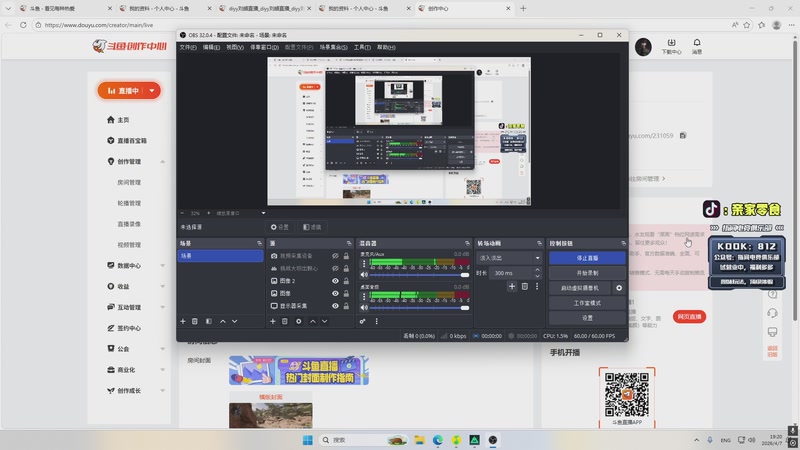
Task: Open the OBS View menu
Action: tap(235, 47)
